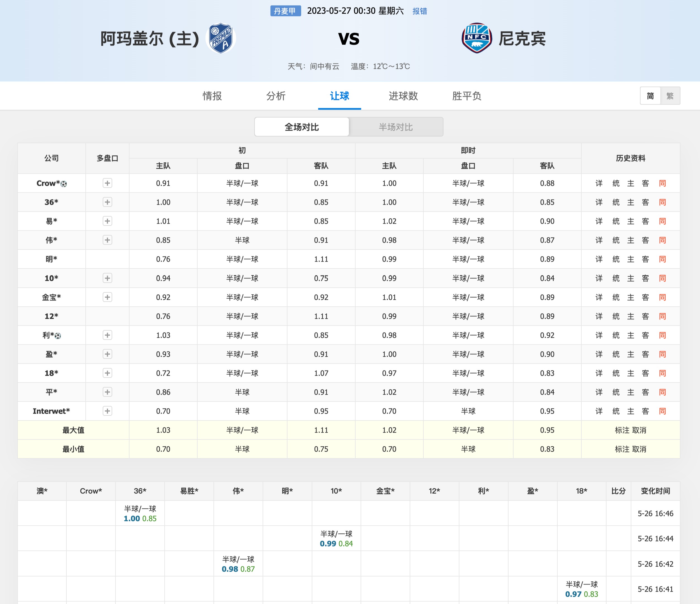Viewport: 700px width, 604px height.
Task: Click 统 stats link in 18* row
Action: click(616, 373)
